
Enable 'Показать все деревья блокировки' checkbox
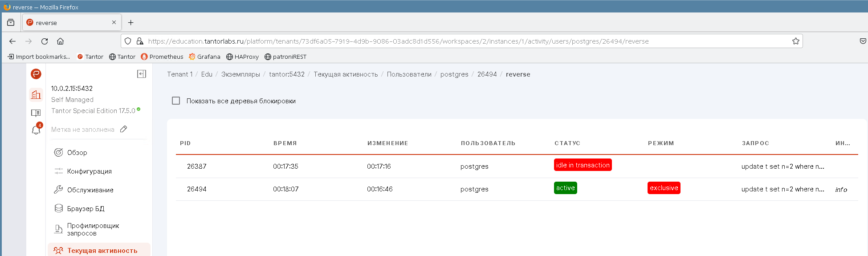click(176, 101)
